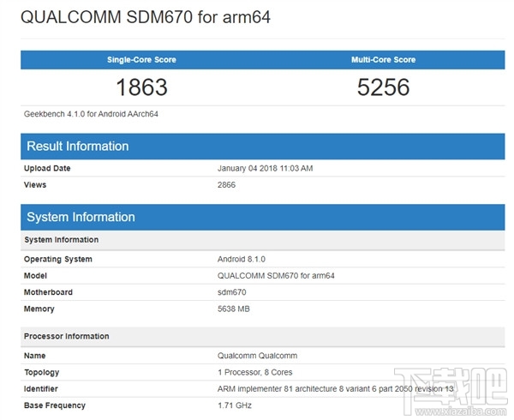Select the processor name Qualcomm Qualcomm
This screenshot has height=420, width=514.
point(257,356)
